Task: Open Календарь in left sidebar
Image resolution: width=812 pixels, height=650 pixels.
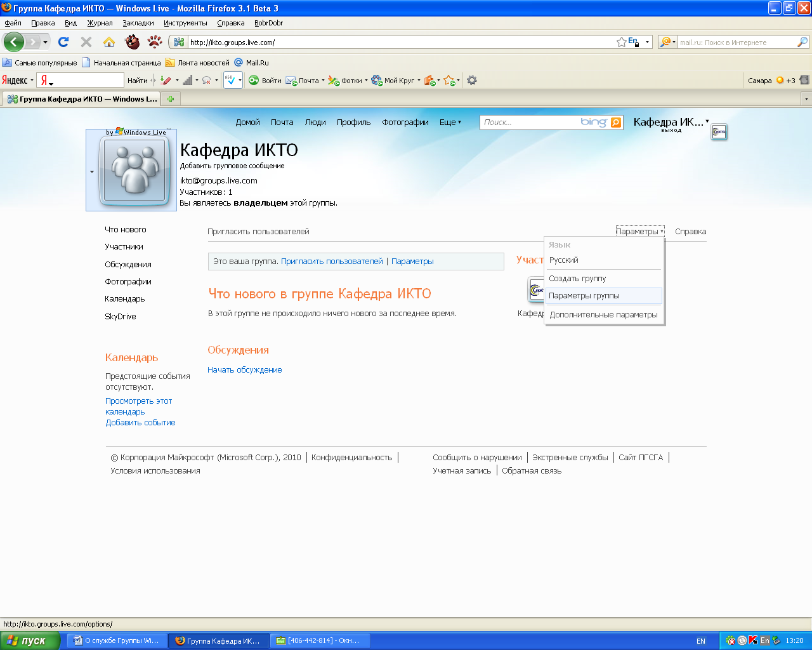Action: coord(125,299)
